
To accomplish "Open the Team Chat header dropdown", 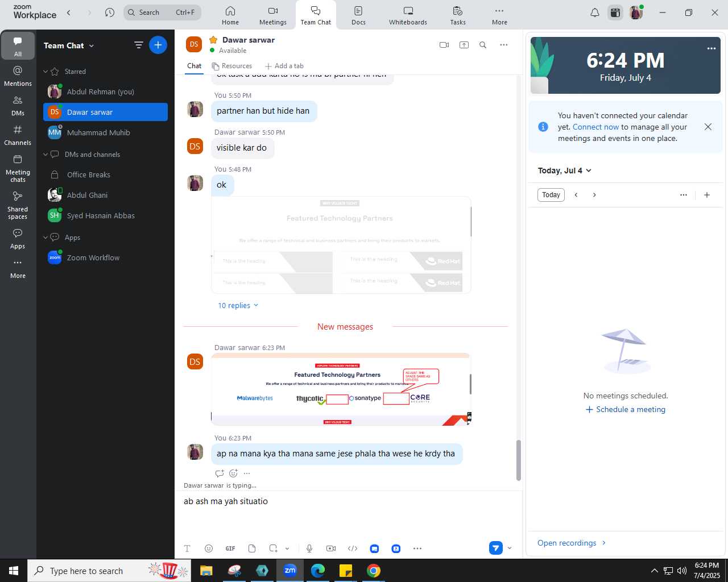I will (x=92, y=46).
